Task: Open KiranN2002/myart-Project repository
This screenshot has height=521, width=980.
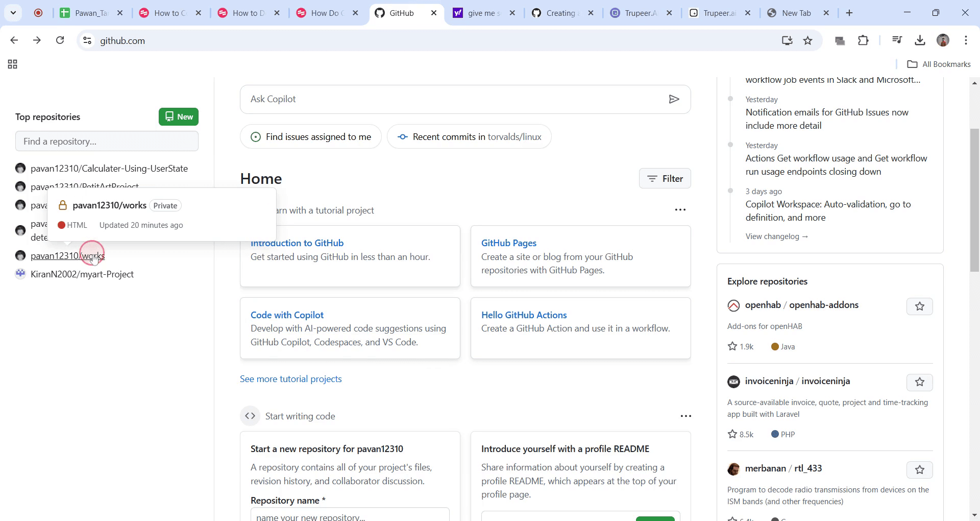Action: click(82, 274)
